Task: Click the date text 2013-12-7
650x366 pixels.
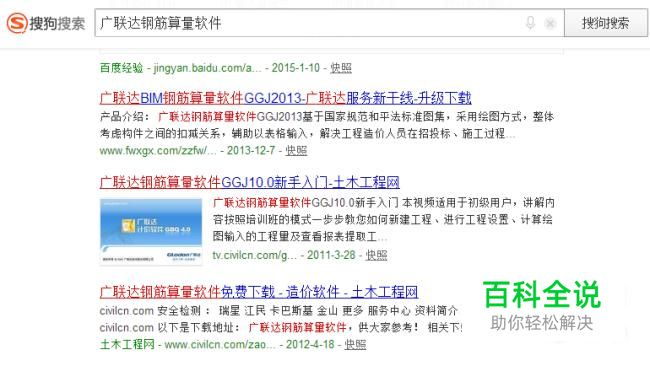Action: tap(251, 150)
